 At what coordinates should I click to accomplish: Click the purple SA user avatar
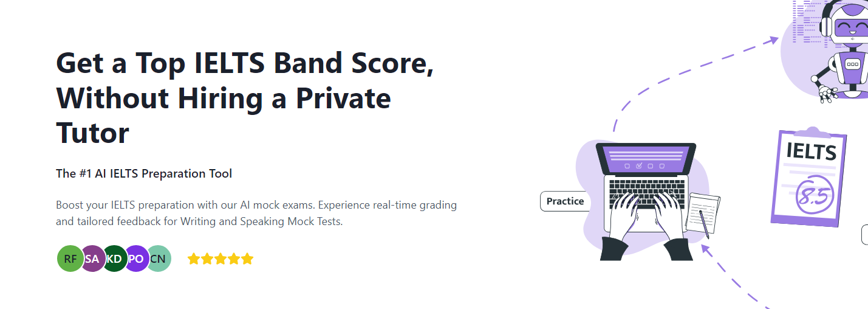point(92,259)
